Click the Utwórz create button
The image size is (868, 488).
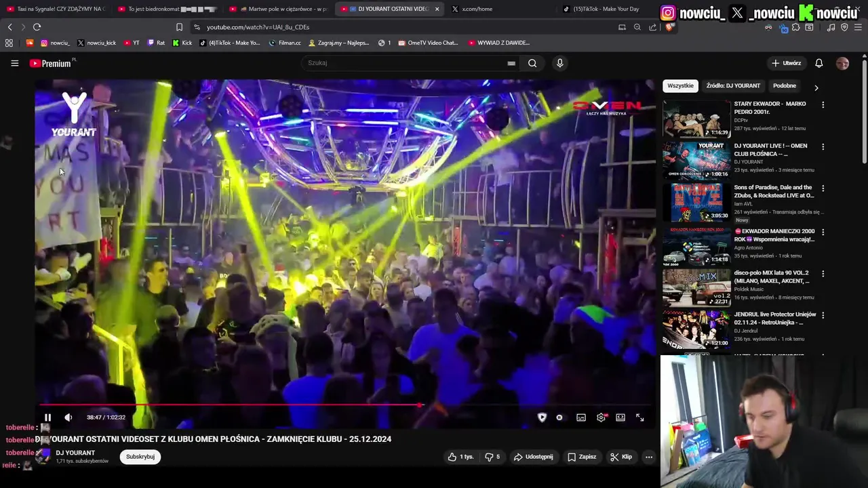click(x=786, y=63)
